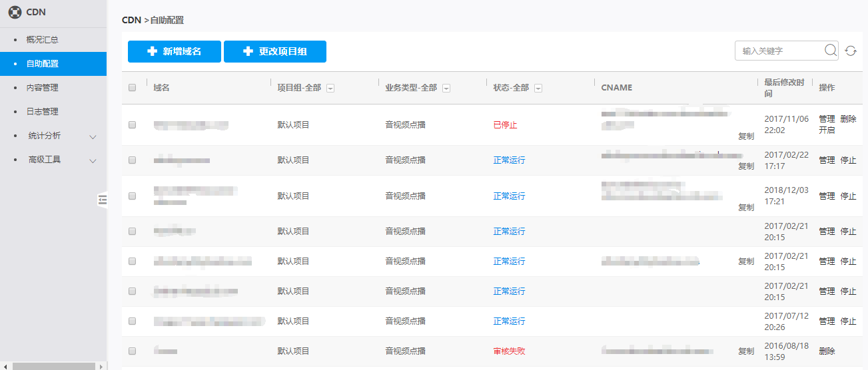Click the CDN logo icon
The image size is (868, 370).
[15, 12]
